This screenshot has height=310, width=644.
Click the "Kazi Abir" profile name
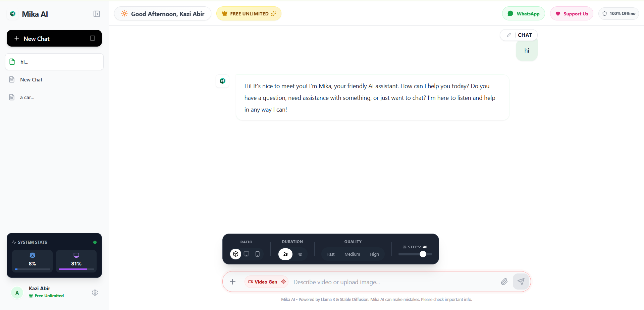[40, 288]
